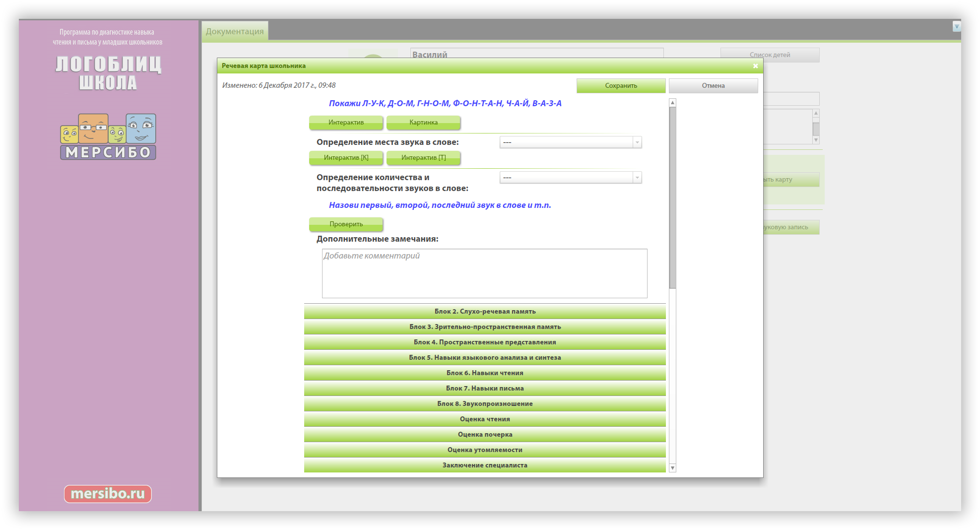980x530 pixels.
Task: Open dropdown for Определение места звука в слове
Action: tap(637, 143)
